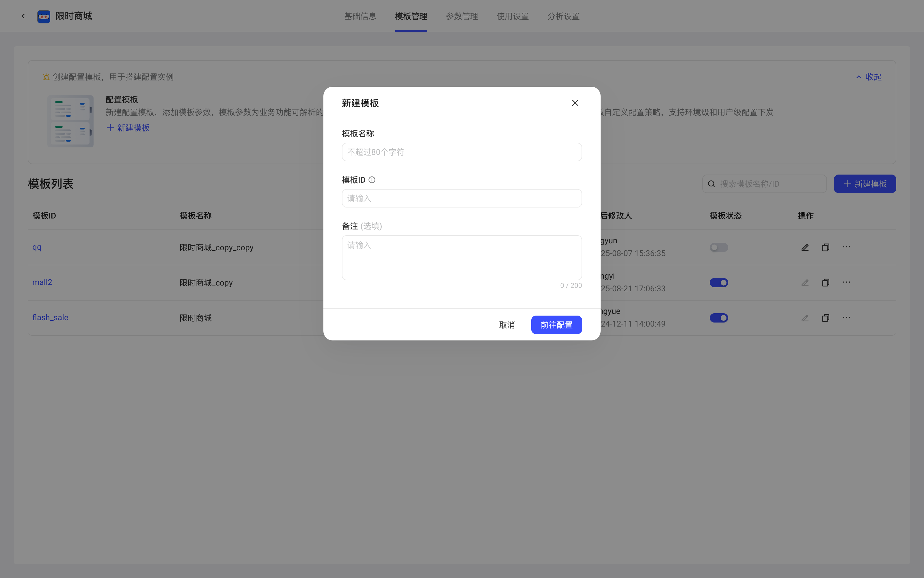This screenshot has height=578, width=924.
Task: Click the 新建模板 link under 配置模板
Action: tap(128, 128)
